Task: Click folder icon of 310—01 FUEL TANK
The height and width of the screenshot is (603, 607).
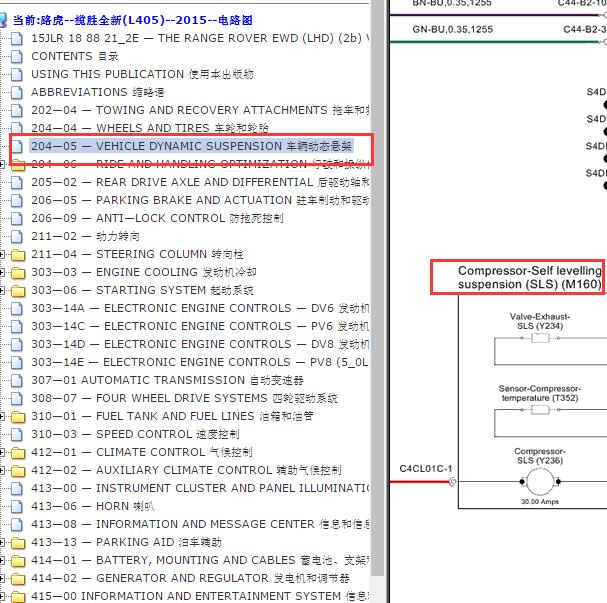Action: [18, 416]
